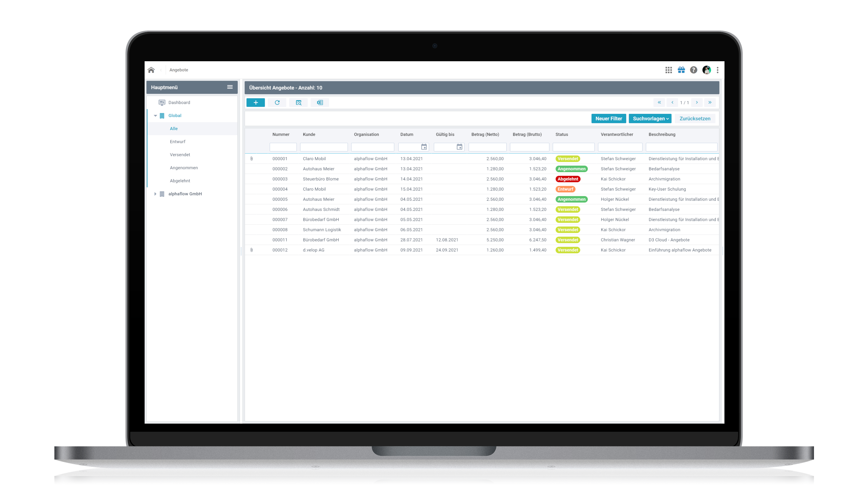Sort by Status column header
The width and height of the screenshot is (868, 499).
(x=562, y=134)
